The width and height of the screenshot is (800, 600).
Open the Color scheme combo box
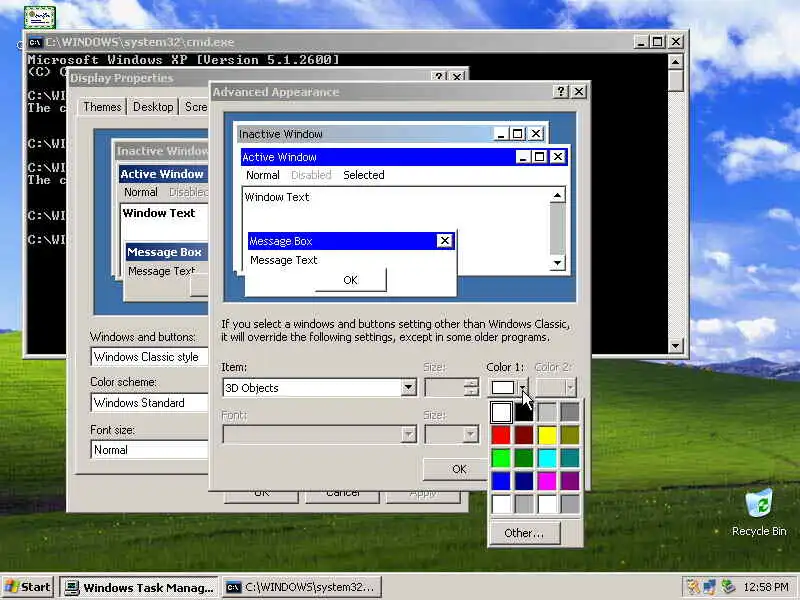150,403
